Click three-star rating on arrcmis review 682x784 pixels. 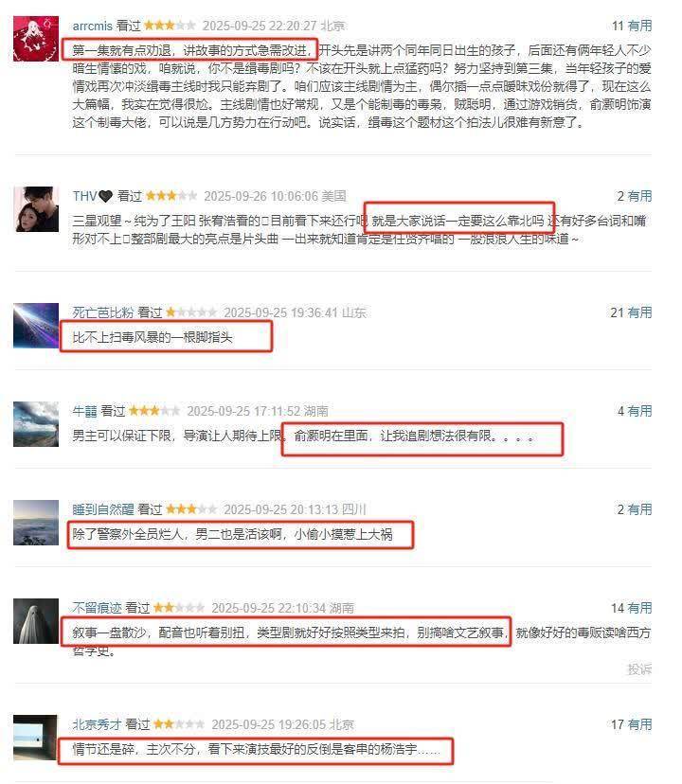(x=170, y=25)
